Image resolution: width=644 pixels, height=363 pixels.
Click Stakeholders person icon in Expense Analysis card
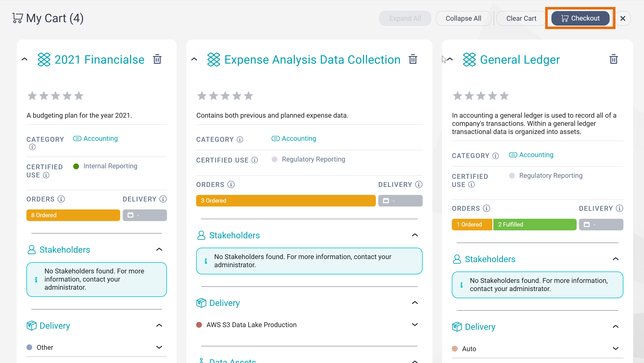(201, 235)
